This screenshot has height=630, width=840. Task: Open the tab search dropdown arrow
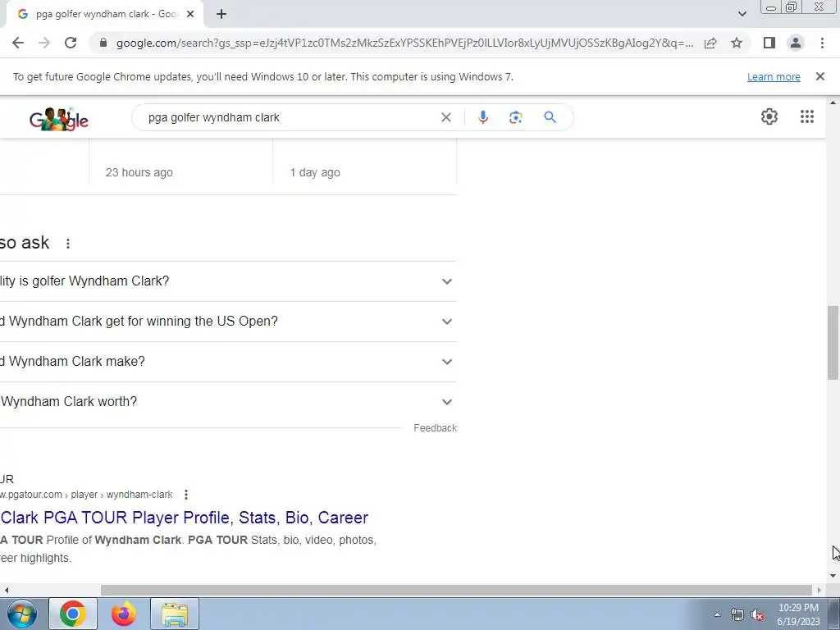[x=742, y=14]
